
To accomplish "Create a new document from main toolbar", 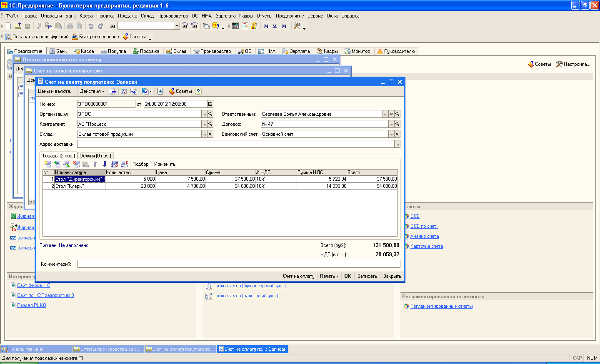I will pyautogui.click(x=8, y=26).
